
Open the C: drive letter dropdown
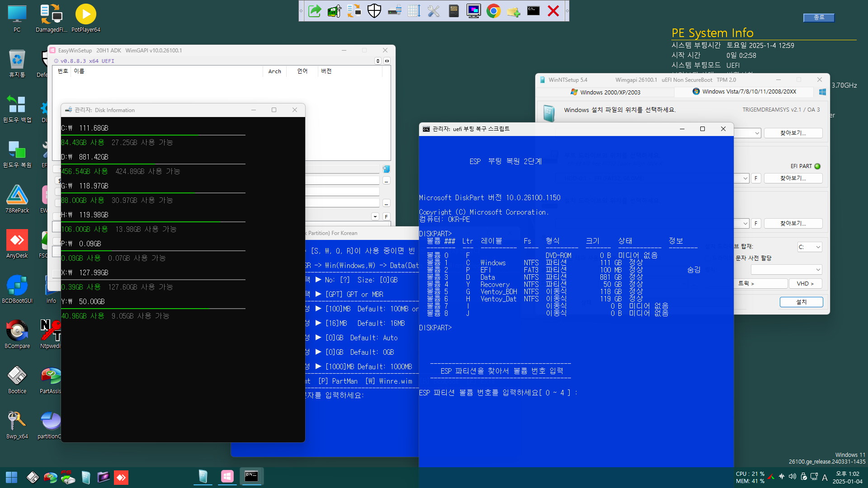[x=809, y=247]
